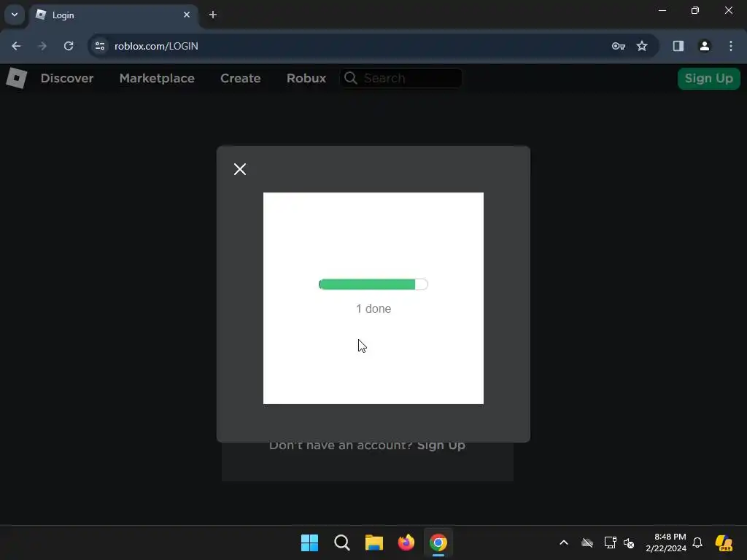Reload the Roblox login page
Viewport: 747px width, 560px height.
pyautogui.click(x=69, y=46)
